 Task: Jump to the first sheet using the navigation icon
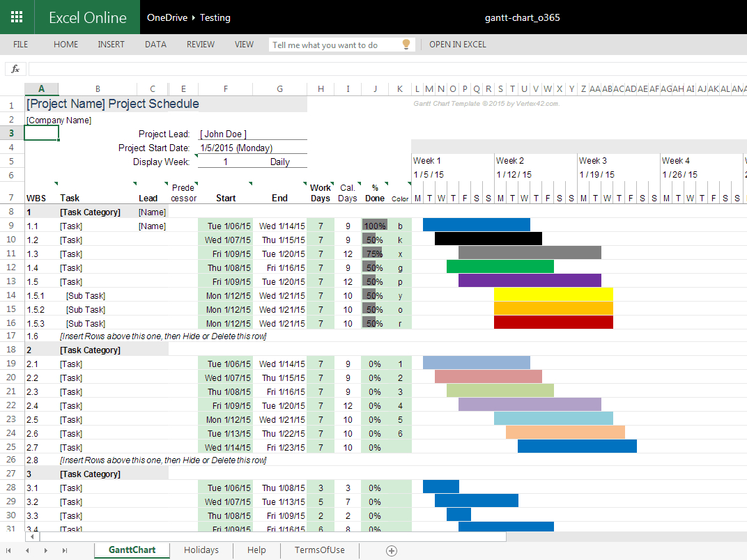(x=10, y=550)
